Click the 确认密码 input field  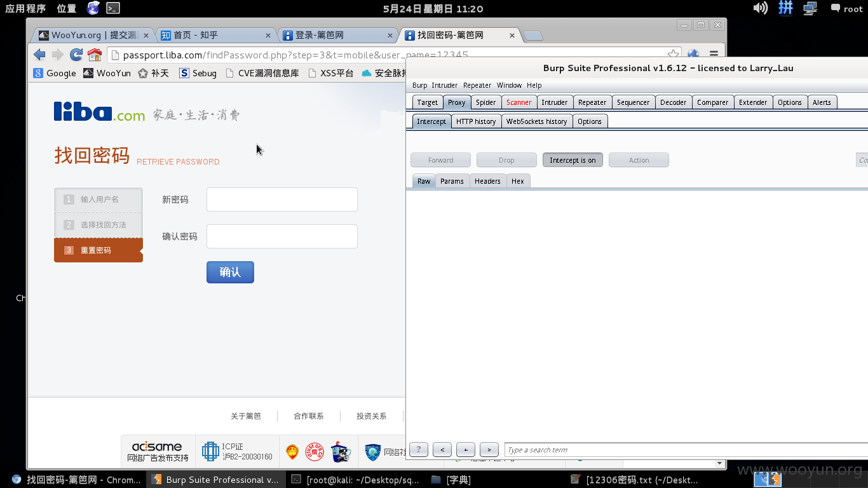282,236
